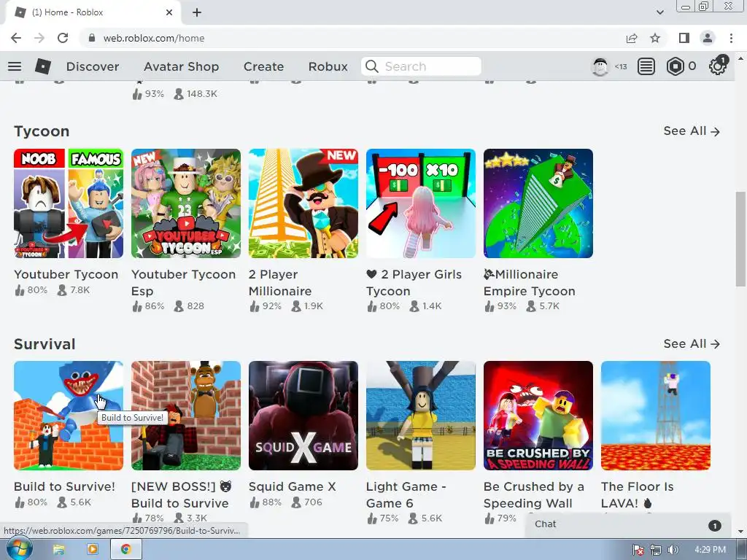Open the Tycoon section heading
Screen dimensions: 747x560
point(42,131)
